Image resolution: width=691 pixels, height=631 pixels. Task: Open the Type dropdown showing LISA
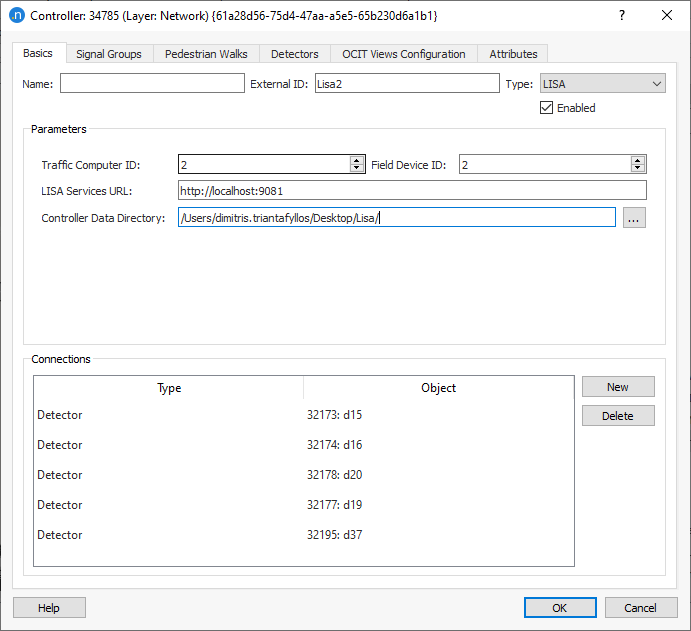[603, 84]
